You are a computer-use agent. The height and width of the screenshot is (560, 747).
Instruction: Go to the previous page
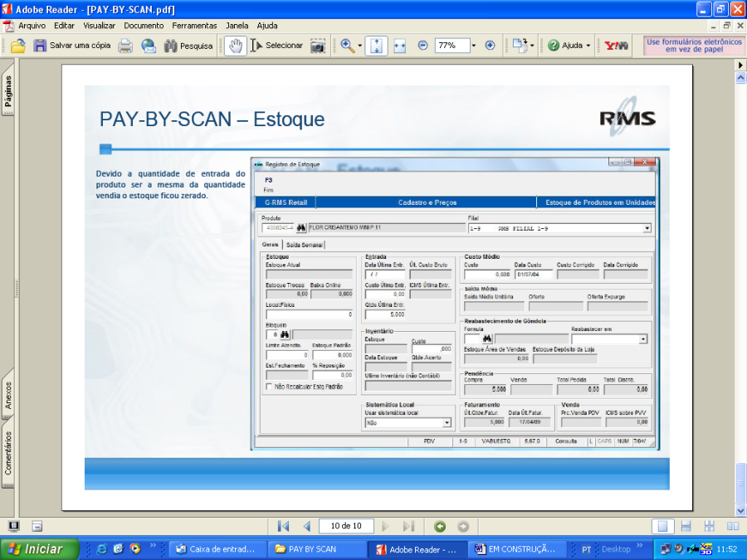coord(307,526)
